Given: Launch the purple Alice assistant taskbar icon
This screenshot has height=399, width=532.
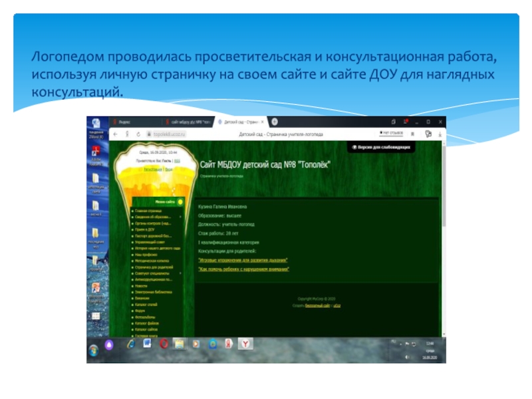Looking at the screenshot, I should click(x=109, y=345).
